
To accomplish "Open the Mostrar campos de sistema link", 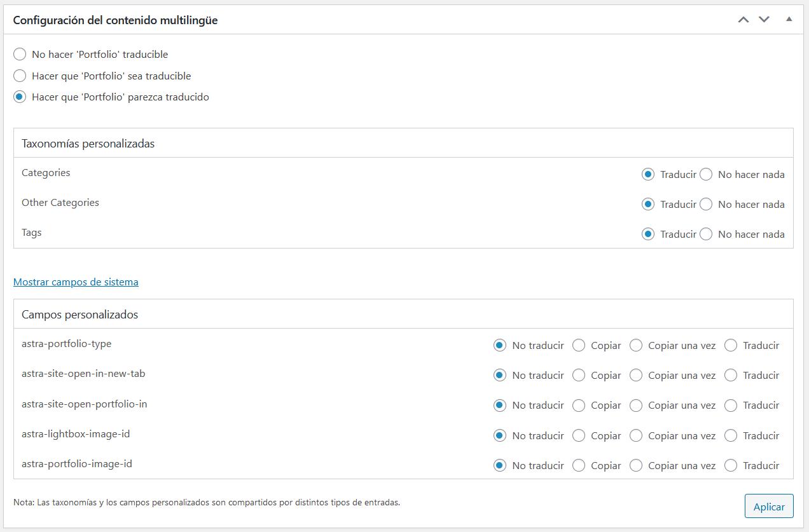I will (x=76, y=282).
